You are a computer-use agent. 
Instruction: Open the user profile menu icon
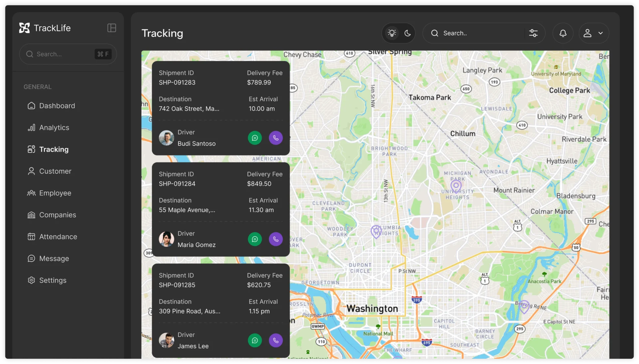coord(587,33)
